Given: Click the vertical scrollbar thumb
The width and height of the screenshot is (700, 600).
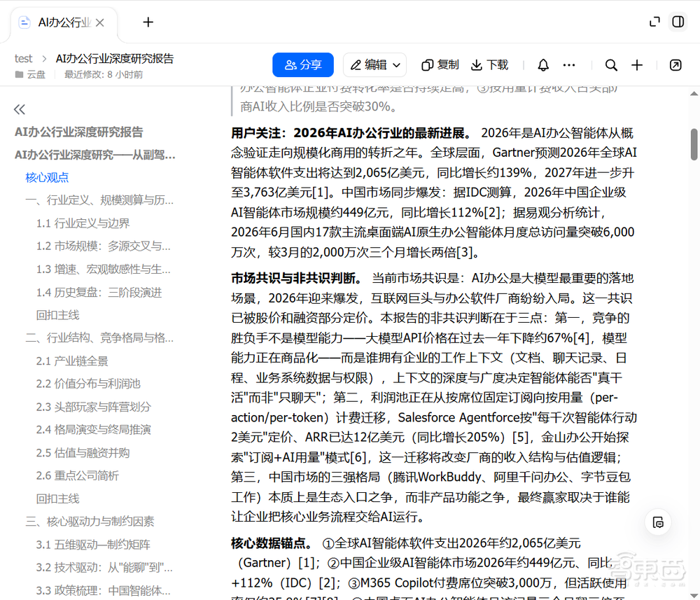Looking at the screenshot, I should pos(694,144).
